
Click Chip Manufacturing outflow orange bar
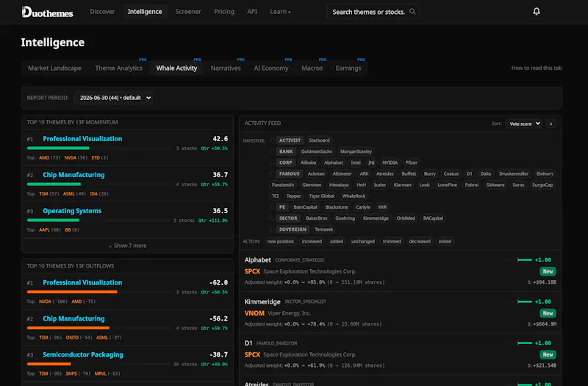coord(68,328)
